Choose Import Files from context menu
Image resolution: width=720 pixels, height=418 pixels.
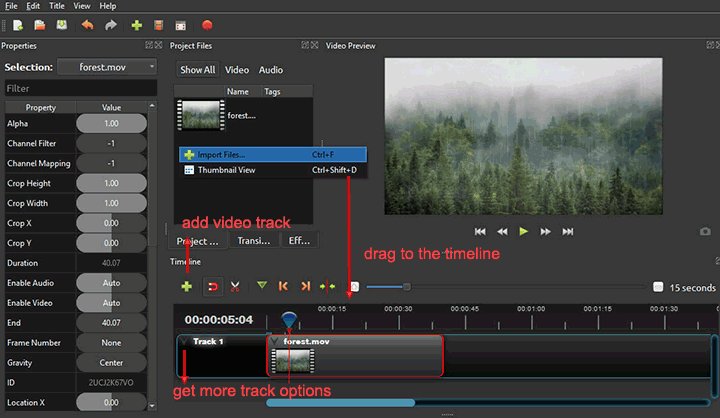(220, 155)
